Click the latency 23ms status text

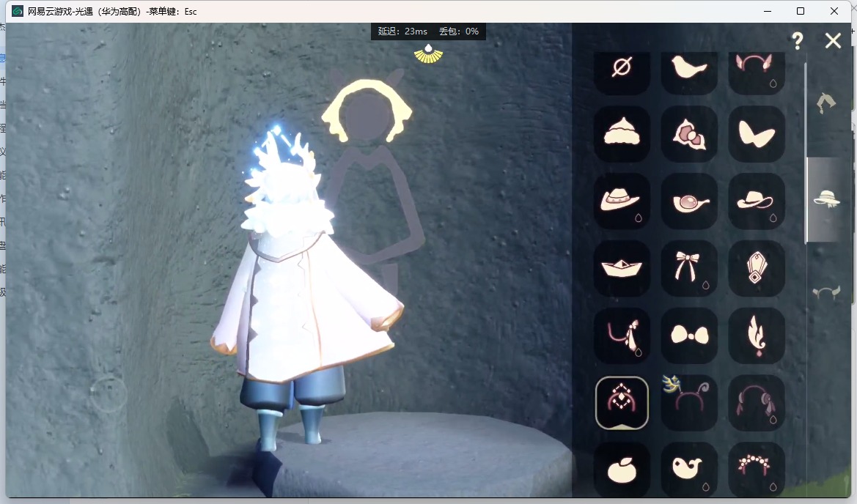(402, 31)
